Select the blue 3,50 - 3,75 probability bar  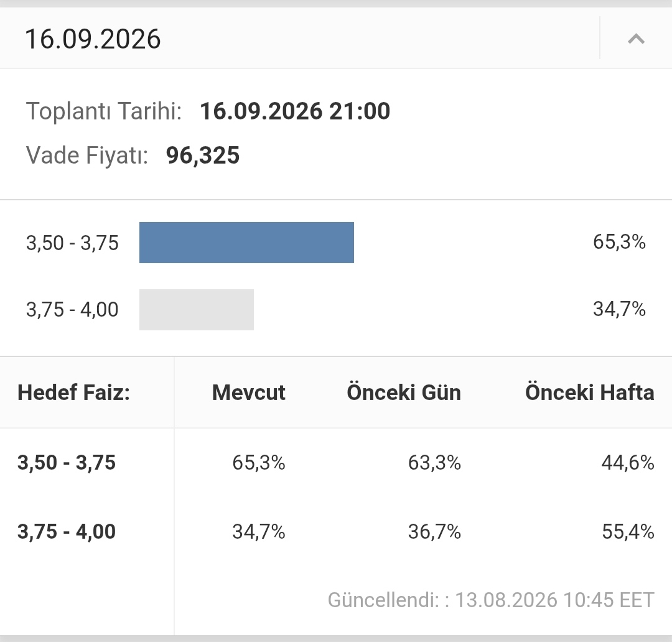tap(246, 243)
